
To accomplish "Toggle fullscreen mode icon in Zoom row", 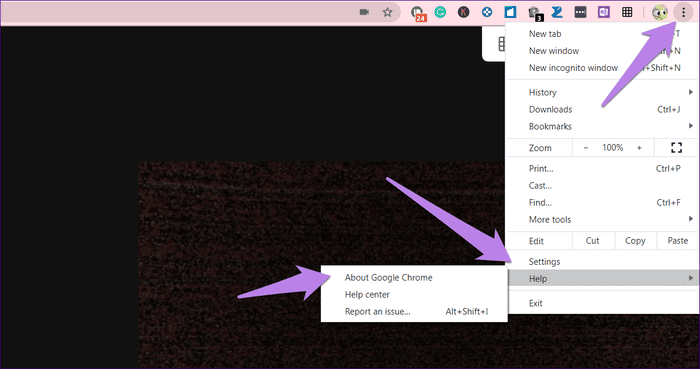I will tap(676, 148).
